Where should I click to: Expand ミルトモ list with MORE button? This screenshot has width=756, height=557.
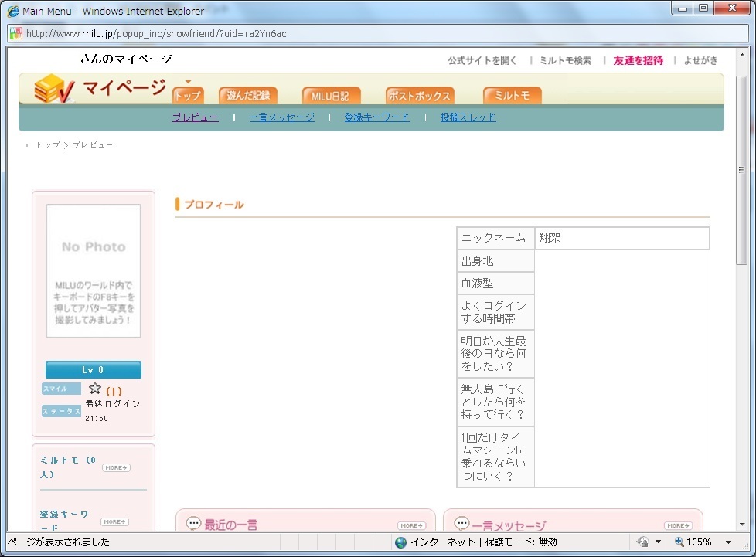[116, 467]
